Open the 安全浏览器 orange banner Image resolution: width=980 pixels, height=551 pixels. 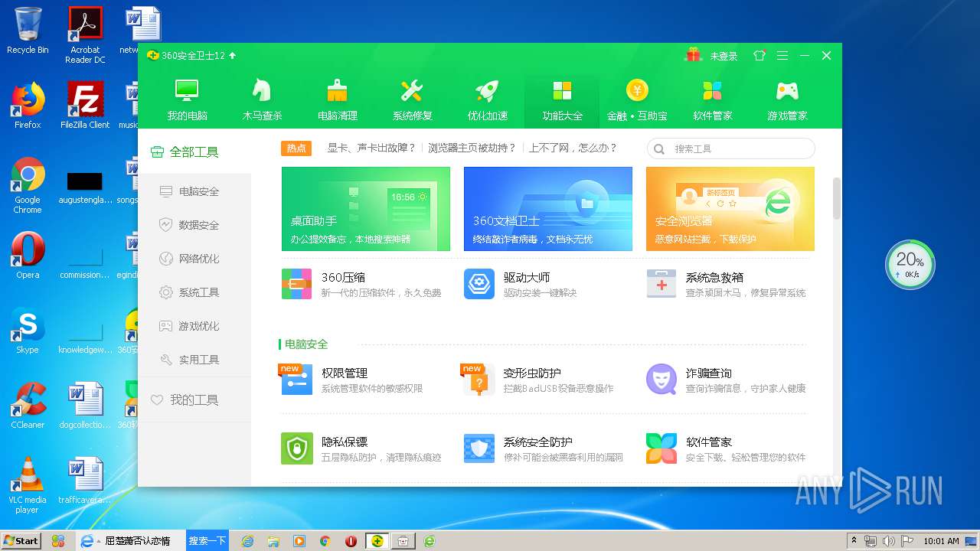coord(730,209)
